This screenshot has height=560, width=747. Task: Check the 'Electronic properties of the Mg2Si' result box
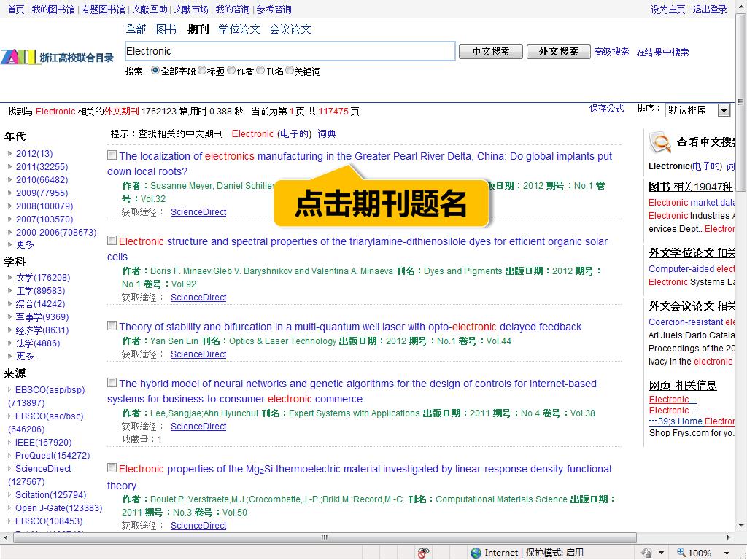(x=112, y=468)
